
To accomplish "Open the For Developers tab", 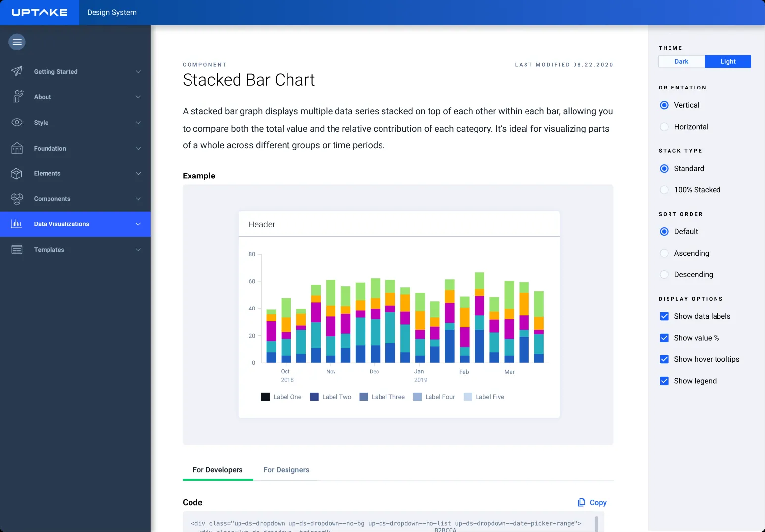I will tap(218, 470).
